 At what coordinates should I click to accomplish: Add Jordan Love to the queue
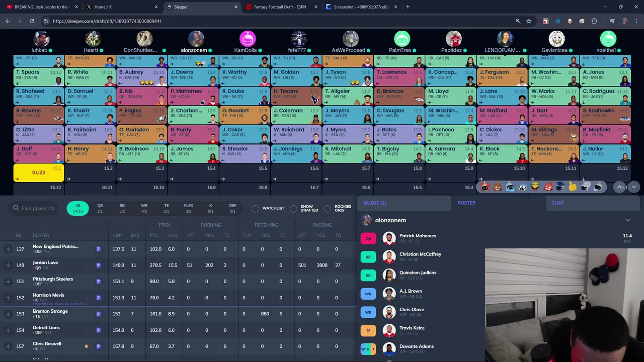point(8,265)
